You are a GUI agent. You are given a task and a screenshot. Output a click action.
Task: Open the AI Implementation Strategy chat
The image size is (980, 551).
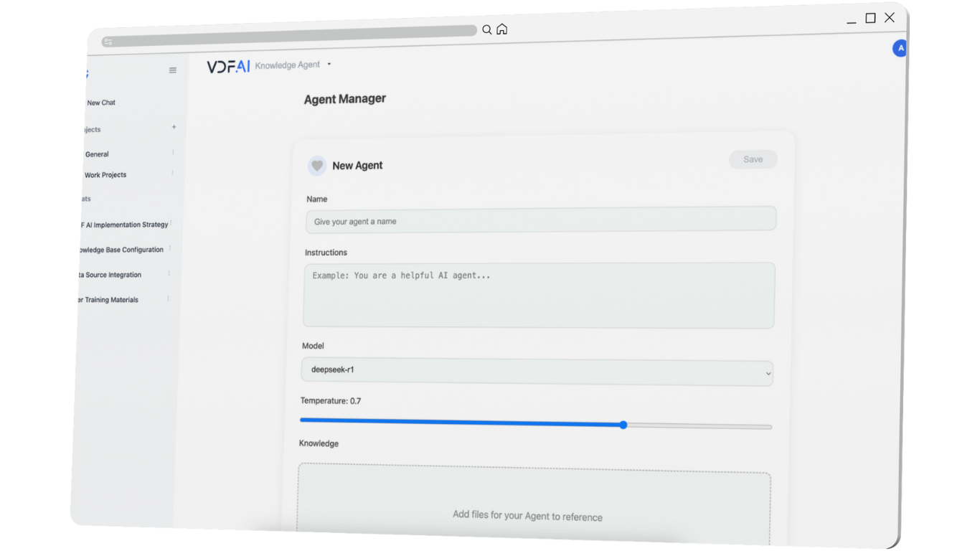(x=123, y=225)
